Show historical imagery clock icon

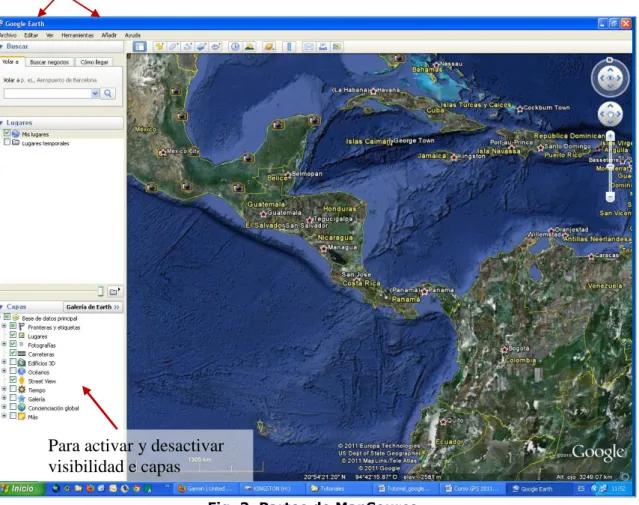click(235, 46)
